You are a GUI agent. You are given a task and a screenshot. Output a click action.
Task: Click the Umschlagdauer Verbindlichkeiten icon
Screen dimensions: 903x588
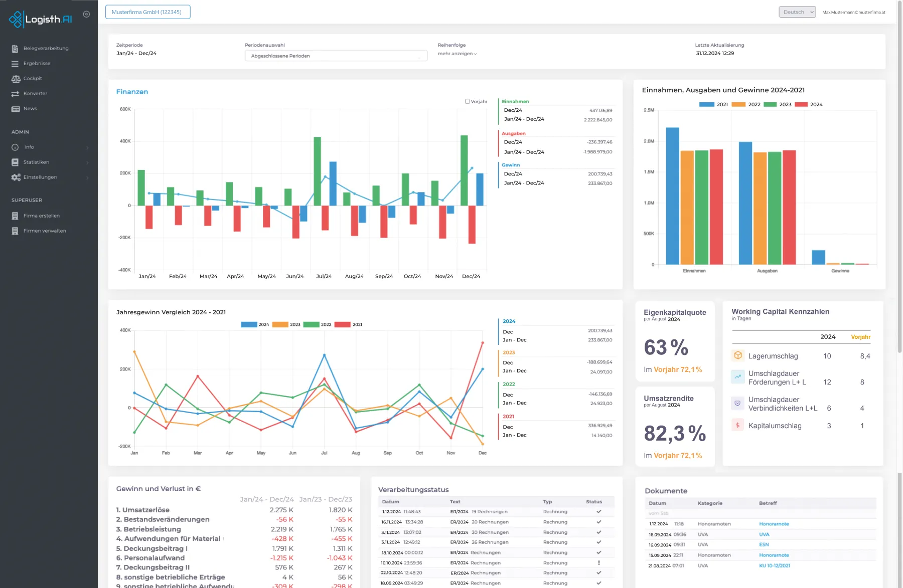pos(738,403)
